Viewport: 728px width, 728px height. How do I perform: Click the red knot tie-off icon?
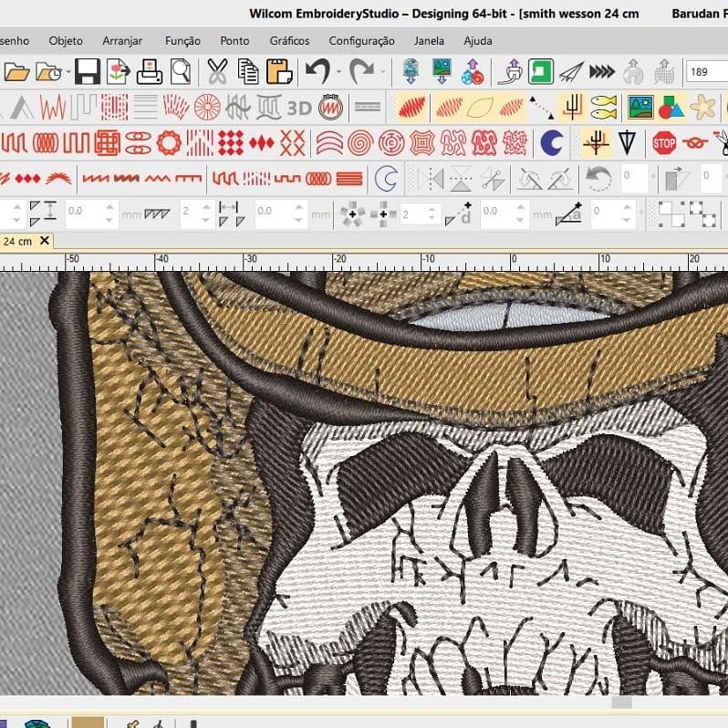coord(695,143)
